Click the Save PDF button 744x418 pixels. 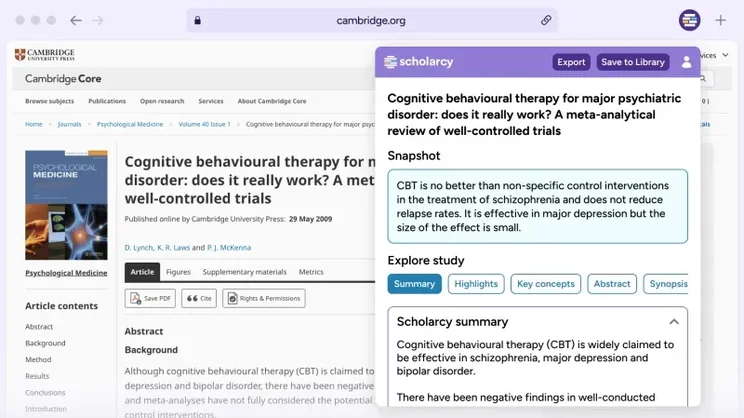(150, 298)
